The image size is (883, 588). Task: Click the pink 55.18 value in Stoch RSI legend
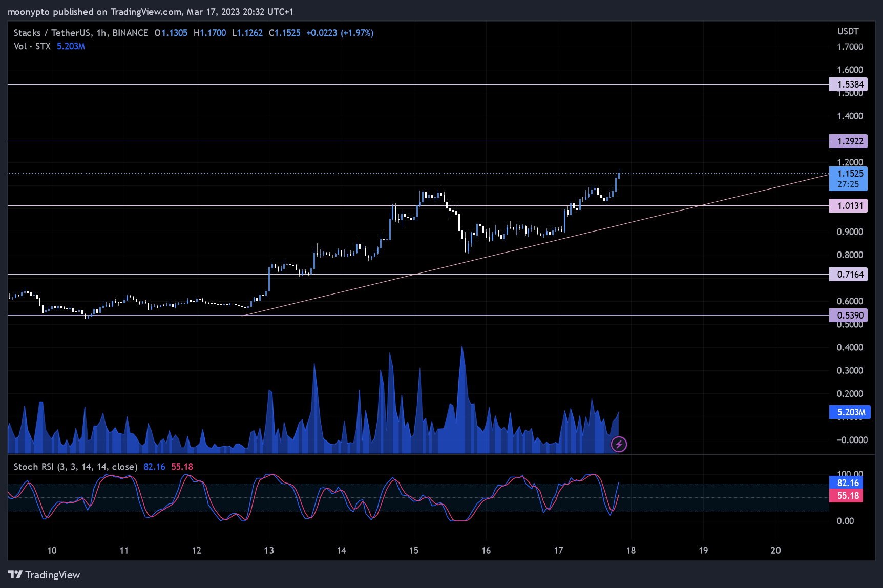(x=182, y=467)
